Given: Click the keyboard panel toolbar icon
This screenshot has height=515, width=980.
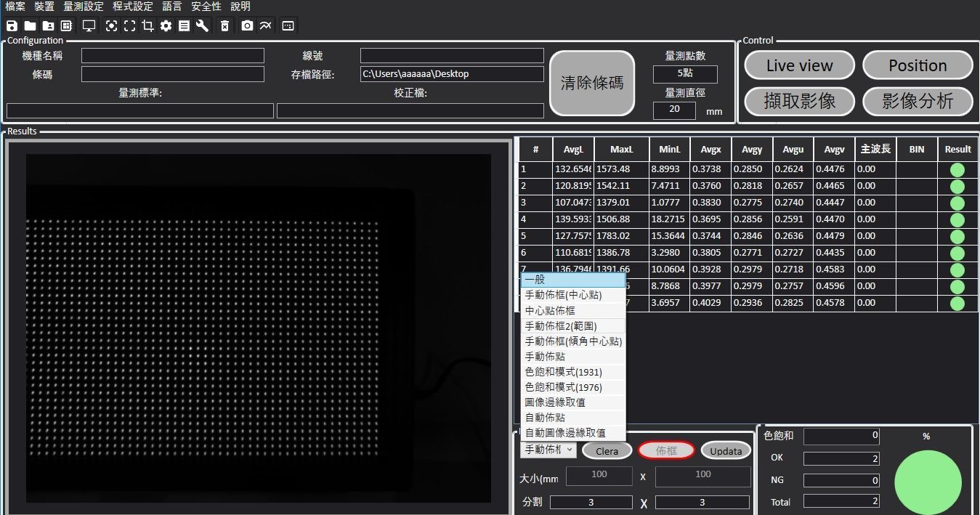Looking at the screenshot, I should click(x=288, y=25).
